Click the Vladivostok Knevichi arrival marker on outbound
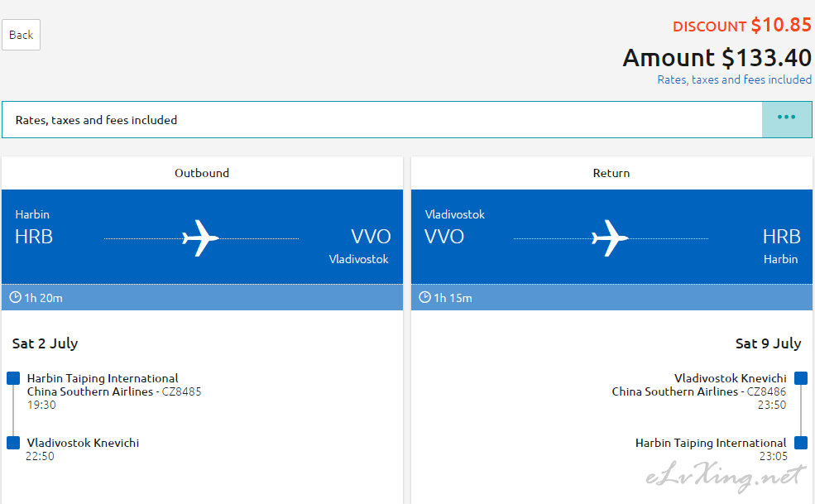 point(13,443)
